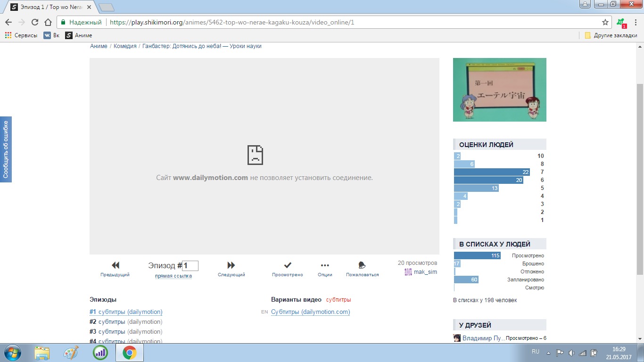Image resolution: width=644 pixels, height=362 pixels.
Task: Open the 'Другие закладки' bookmarks folder
Action: (611, 35)
